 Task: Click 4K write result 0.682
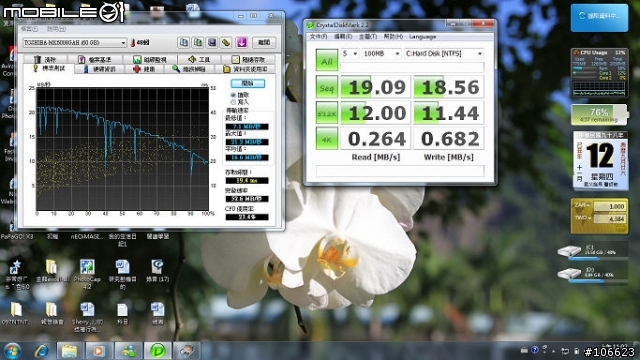tap(449, 139)
